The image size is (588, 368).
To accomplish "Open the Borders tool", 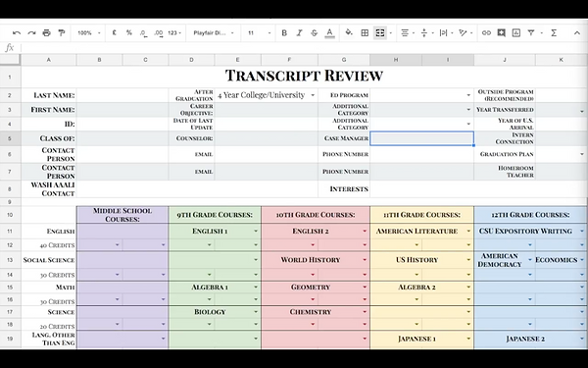I will click(365, 33).
